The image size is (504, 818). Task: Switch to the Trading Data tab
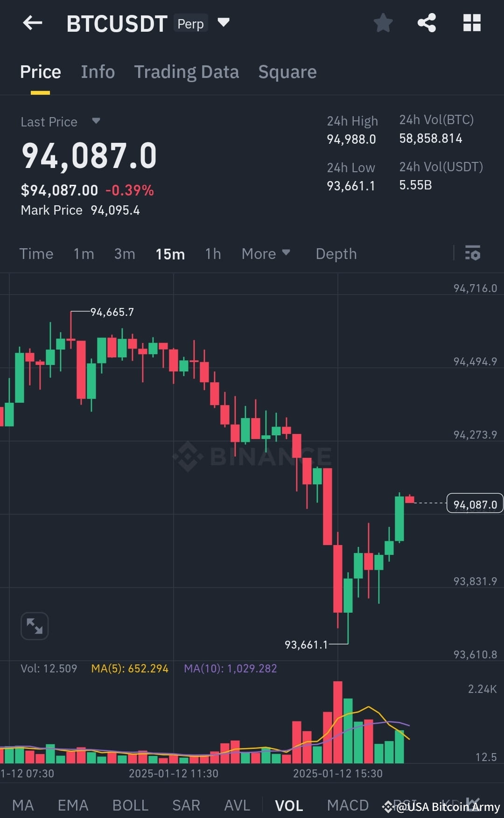(187, 71)
